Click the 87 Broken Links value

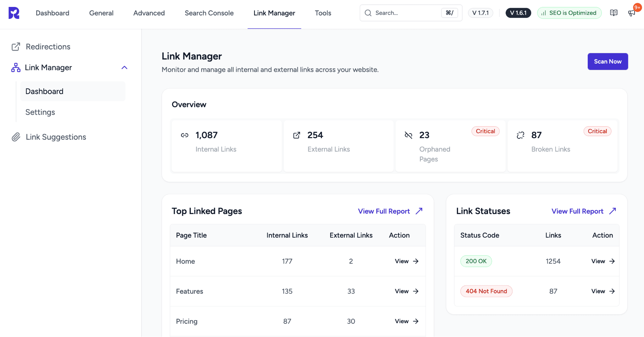536,135
